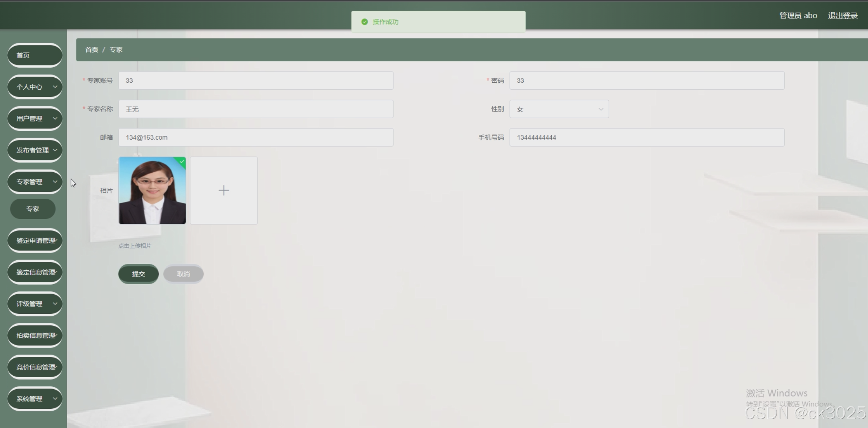Click the success icon in notification
This screenshot has height=428, width=868.
point(365,22)
